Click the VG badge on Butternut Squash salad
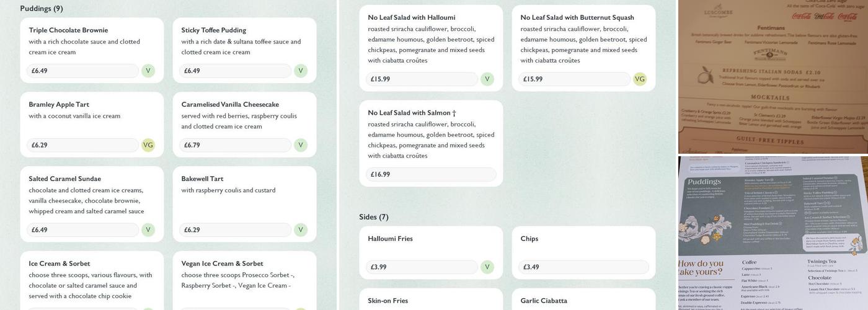Image resolution: width=868 pixels, height=310 pixels. [640, 79]
